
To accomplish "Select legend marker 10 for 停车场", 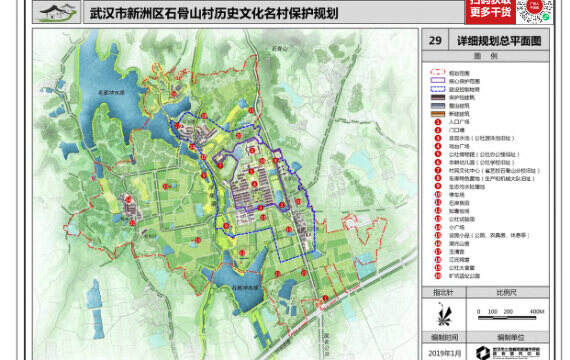I will (438, 195).
